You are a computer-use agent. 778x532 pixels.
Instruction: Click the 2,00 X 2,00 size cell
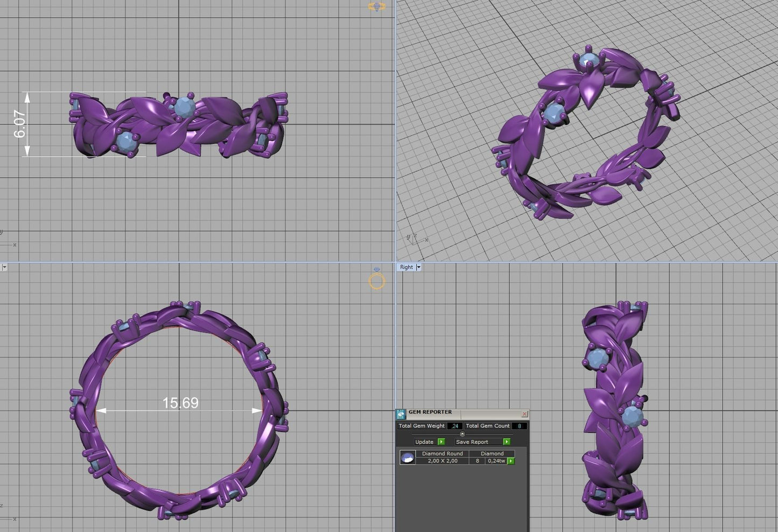tap(443, 461)
